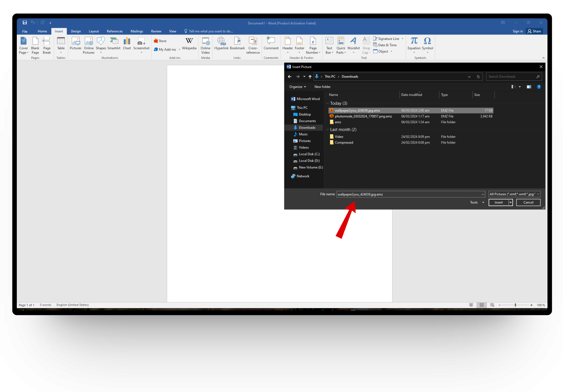Click the Pictures button in the ribbon
563x392 pixels.
76,44
